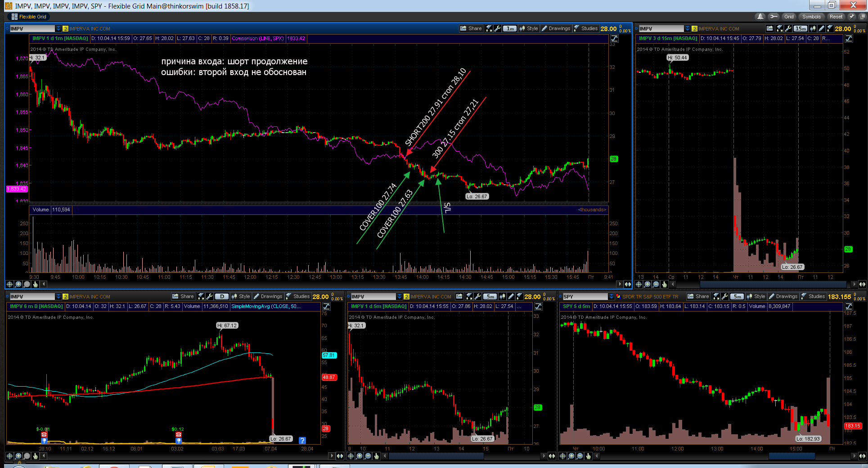868x468 pixels.
Task: Expand symbol dropdown on SPY chart
Action: (611, 297)
